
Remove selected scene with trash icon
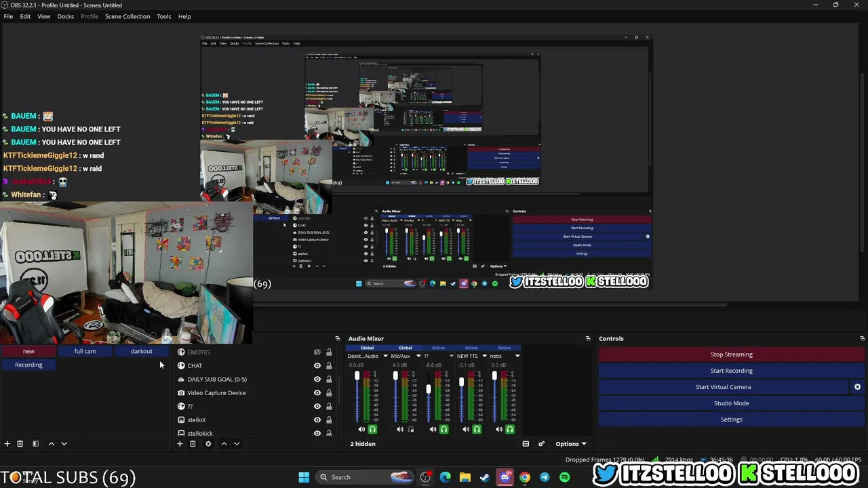20,444
